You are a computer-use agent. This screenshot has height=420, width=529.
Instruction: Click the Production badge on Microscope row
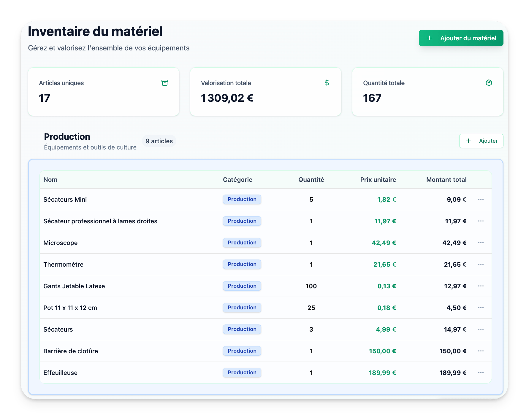coord(242,243)
